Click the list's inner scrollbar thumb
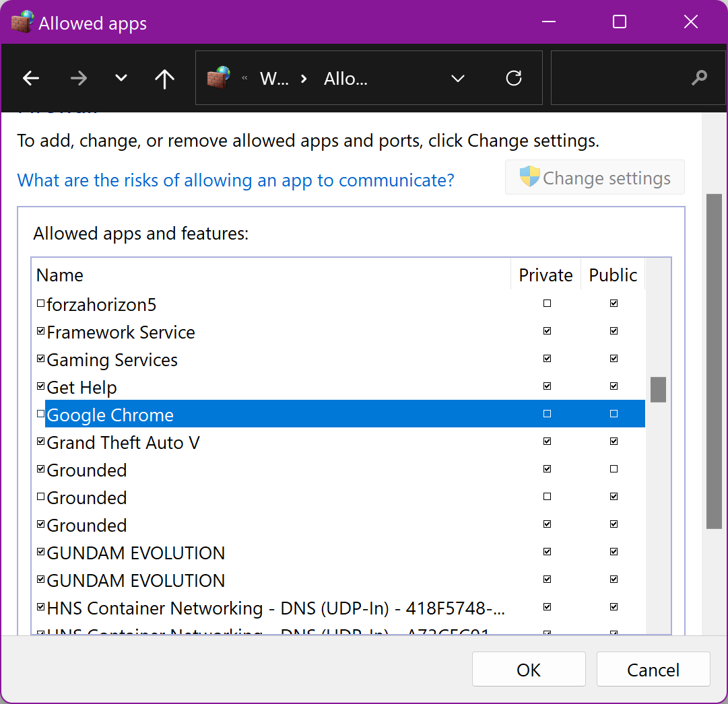Image resolution: width=728 pixels, height=704 pixels. click(x=658, y=390)
